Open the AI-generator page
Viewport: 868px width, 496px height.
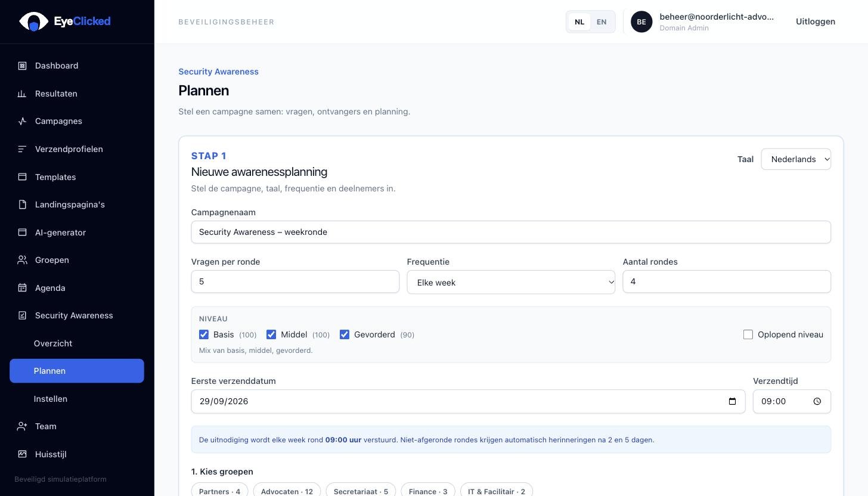pos(77,232)
